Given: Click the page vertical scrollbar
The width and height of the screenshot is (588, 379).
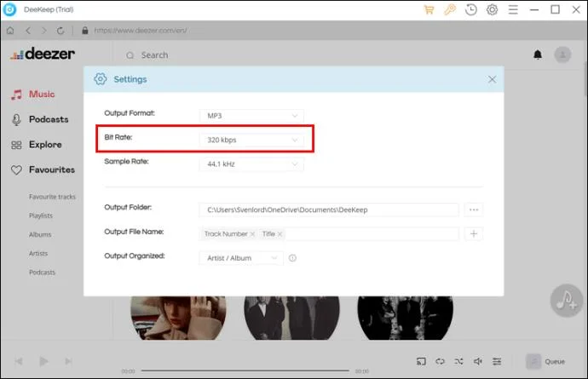Looking at the screenshot, I should point(585,78).
